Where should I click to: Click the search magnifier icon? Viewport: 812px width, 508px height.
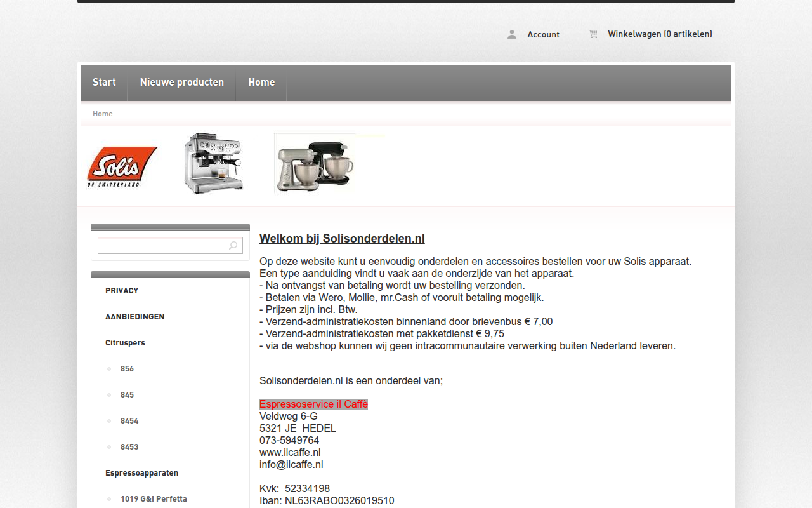point(233,246)
